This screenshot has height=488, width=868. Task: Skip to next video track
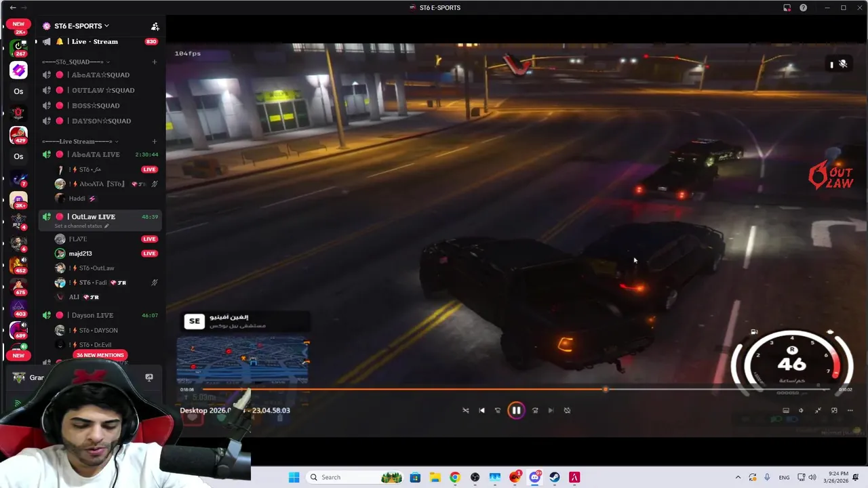click(551, 410)
